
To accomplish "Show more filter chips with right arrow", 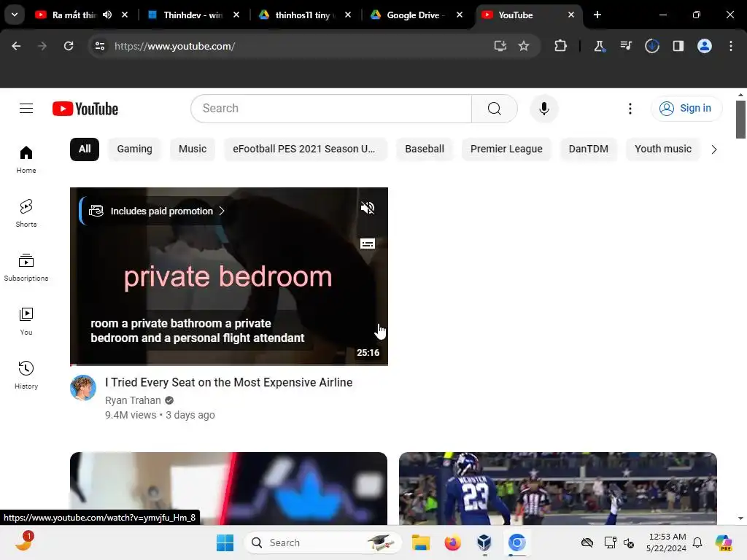I will coord(713,149).
